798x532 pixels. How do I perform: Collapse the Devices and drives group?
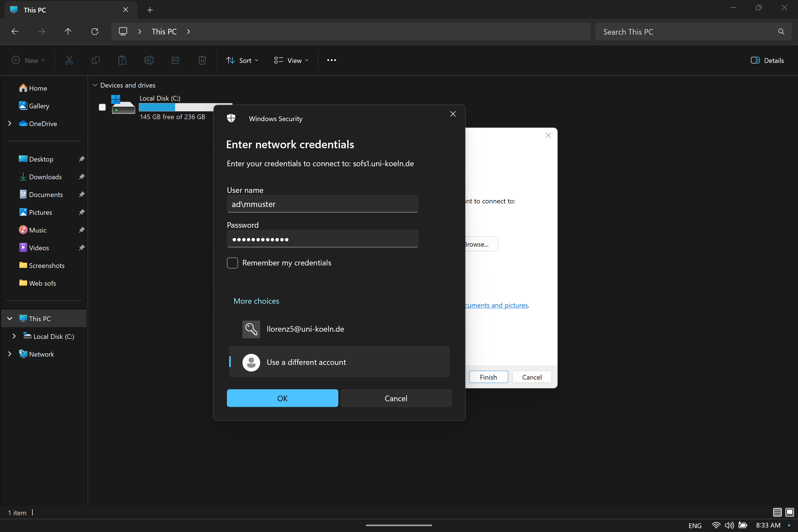pyautogui.click(x=95, y=85)
